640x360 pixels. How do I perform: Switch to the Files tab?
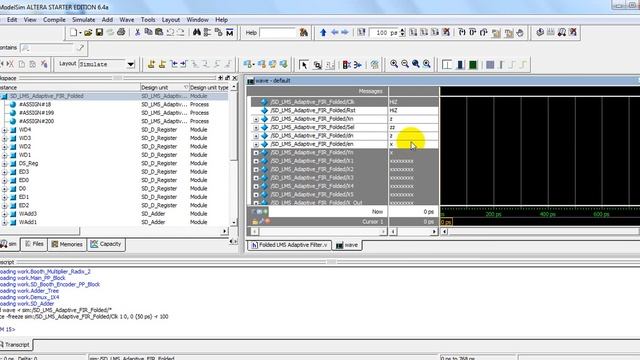pyautogui.click(x=34, y=244)
